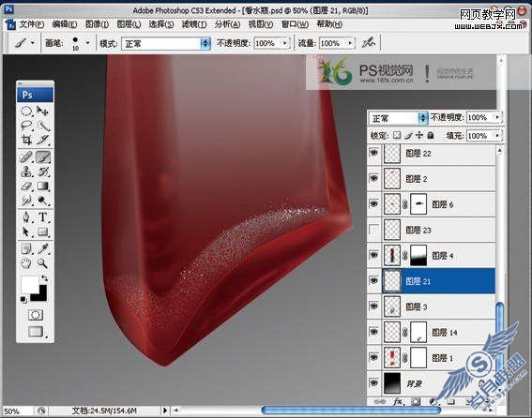Expand the layer 填充 percentage arrow
Screen dimensions: 532x418
tap(497, 136)
